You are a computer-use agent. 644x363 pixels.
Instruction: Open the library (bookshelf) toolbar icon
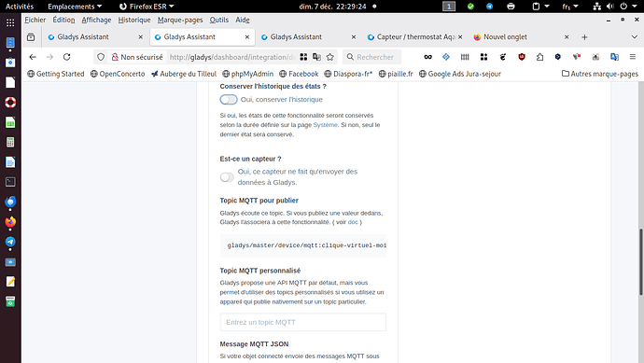pyautogui.click(x=465, y=57)
